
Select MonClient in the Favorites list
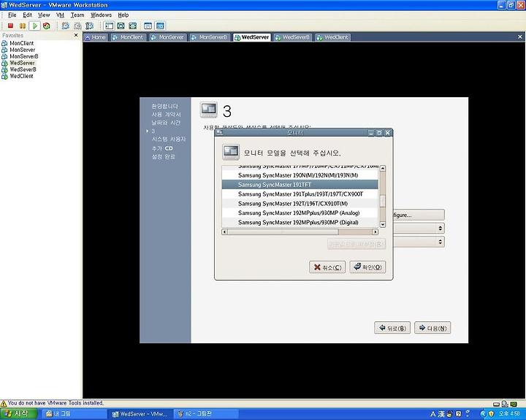[x=21, y=43]
